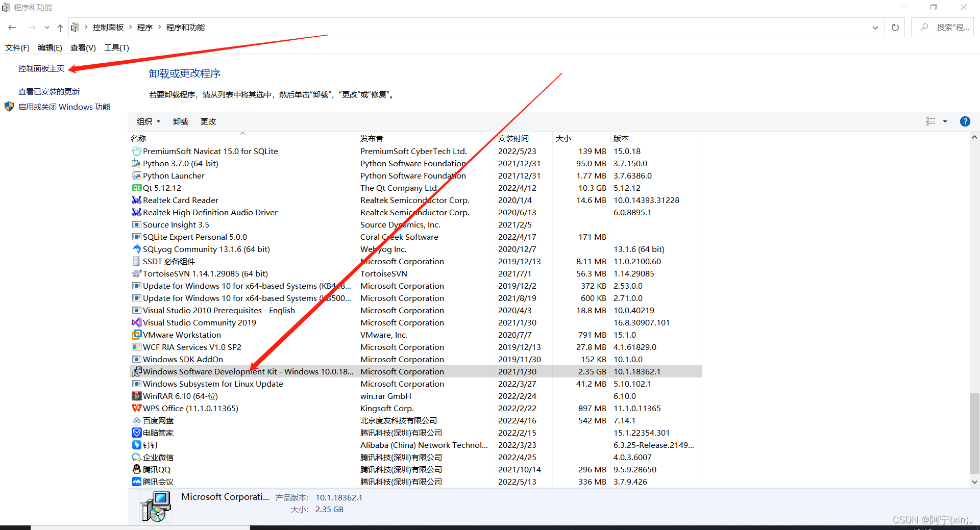Image resolution: width=980 pixels, height=530 pixels.
Task: Sort by the 版本 column header
Action: pos(656,138)
